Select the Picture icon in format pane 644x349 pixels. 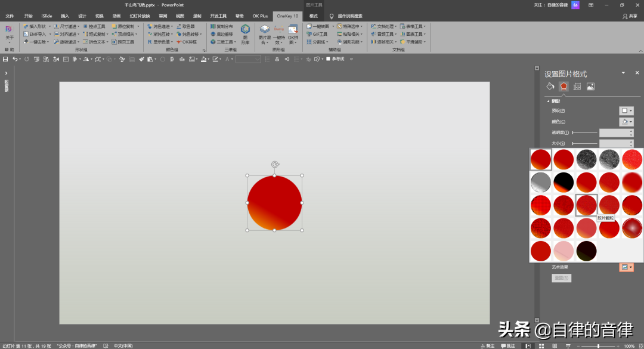point(590,87)
